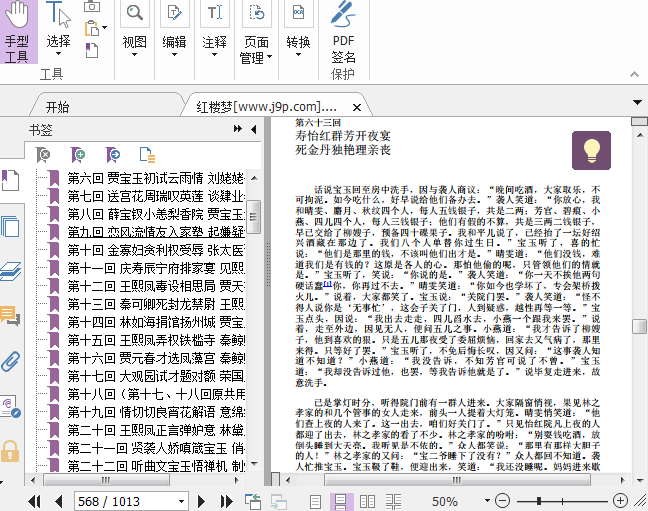This screenshot has height=511, width=648.
Task: Click the bookmark options page icon
Action: (x=147, y=155)
